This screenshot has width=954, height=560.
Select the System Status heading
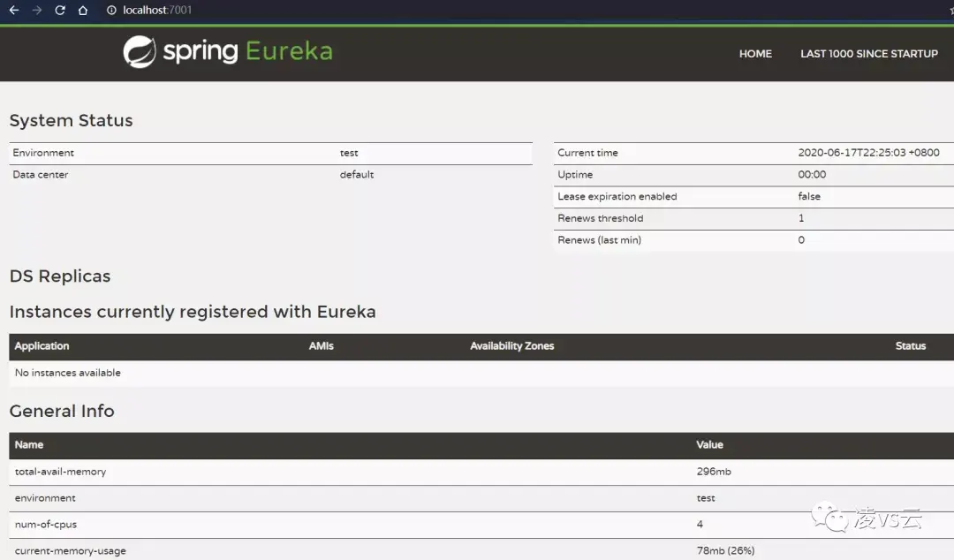point(72,120)
